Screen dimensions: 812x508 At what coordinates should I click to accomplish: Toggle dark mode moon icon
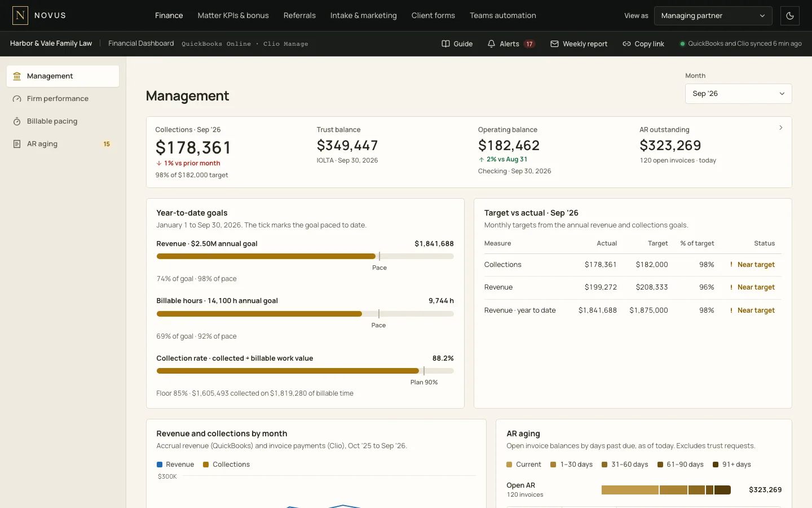(790, 16)
